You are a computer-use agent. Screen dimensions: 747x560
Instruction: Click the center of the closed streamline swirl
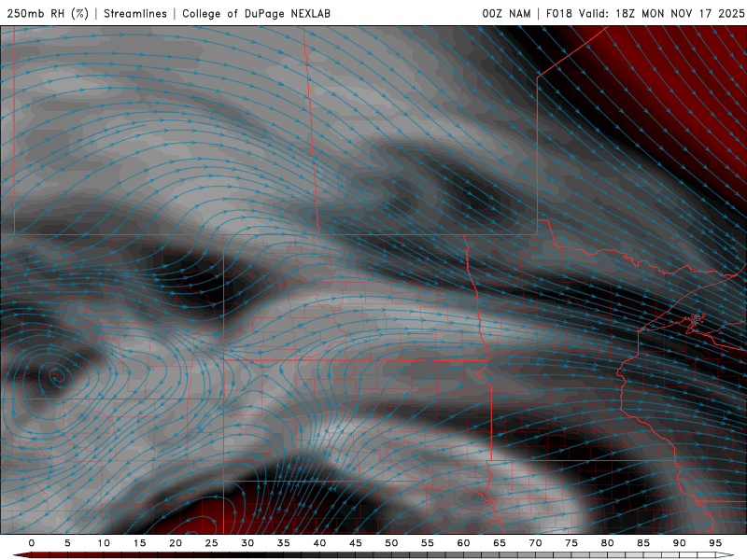pos(56,377)
